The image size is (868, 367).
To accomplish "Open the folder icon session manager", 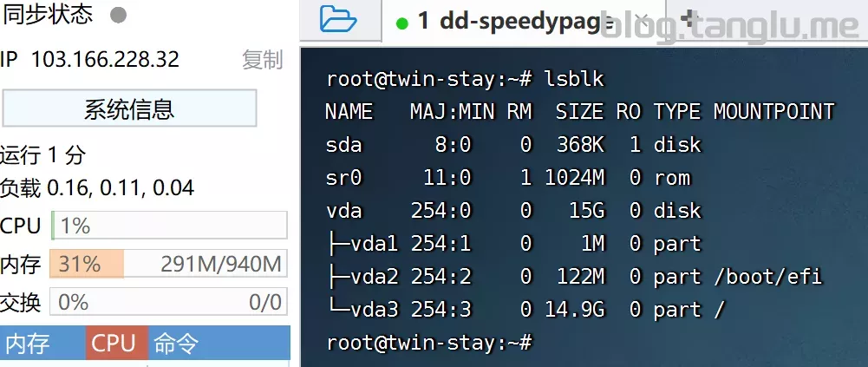I will tap(338, 19).
